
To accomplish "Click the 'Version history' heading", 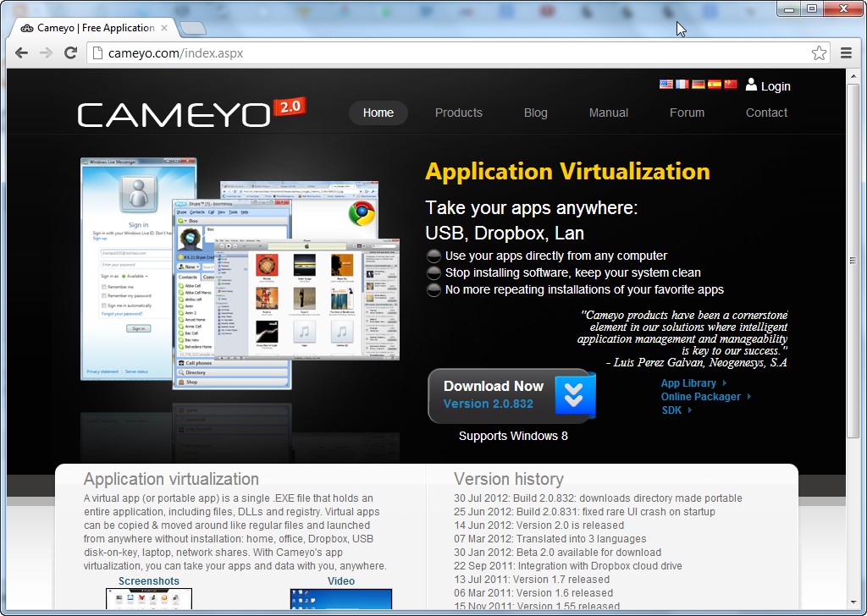I will point(509,478).
